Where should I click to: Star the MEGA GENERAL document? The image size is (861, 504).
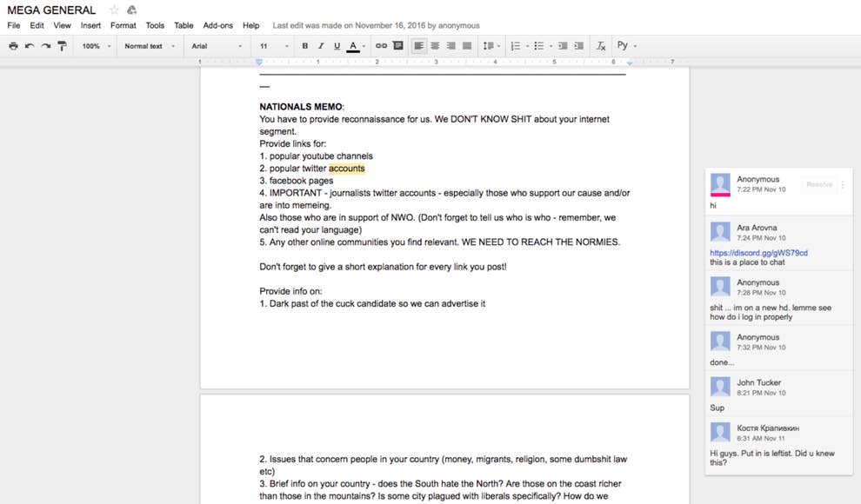[114, 10]
